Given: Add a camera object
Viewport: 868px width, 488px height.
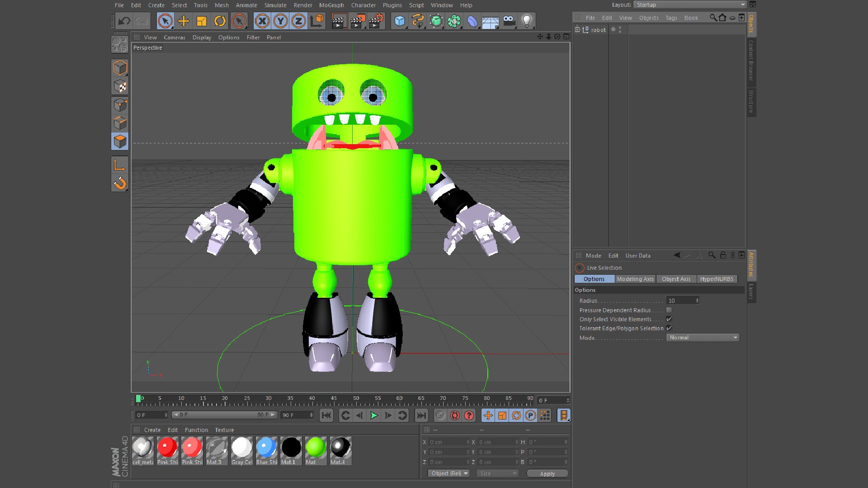Looking at the screenshot, I should tap(509, 21).
